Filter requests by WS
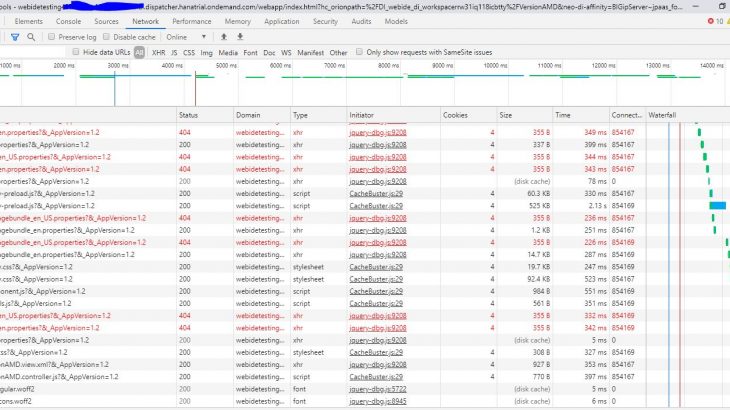The image size is (730, 410). pos(286,53)
